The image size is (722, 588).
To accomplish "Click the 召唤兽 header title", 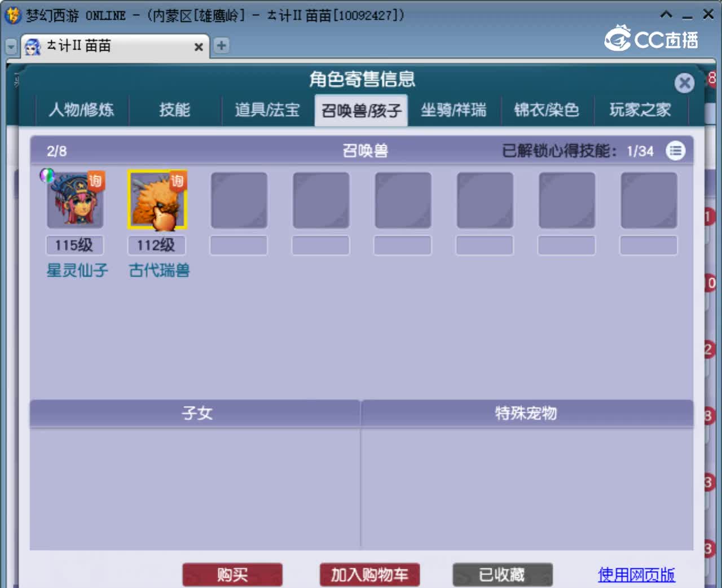I will tap(365, 151).
